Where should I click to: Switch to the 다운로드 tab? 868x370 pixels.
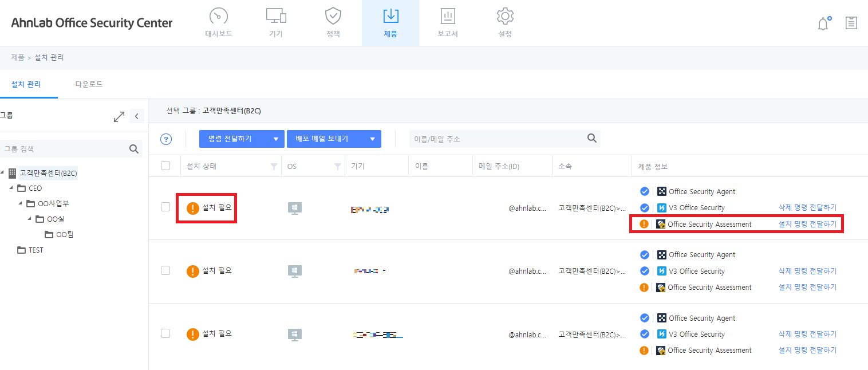89,84
